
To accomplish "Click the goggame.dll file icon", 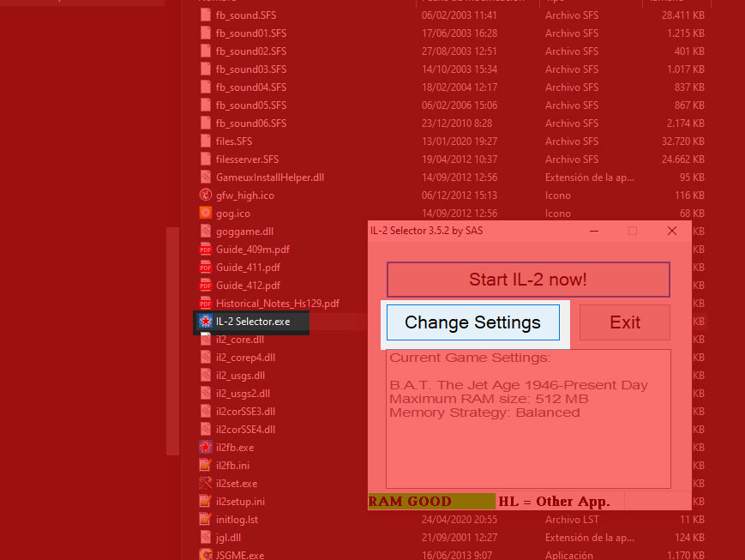I will coord(205,231).
